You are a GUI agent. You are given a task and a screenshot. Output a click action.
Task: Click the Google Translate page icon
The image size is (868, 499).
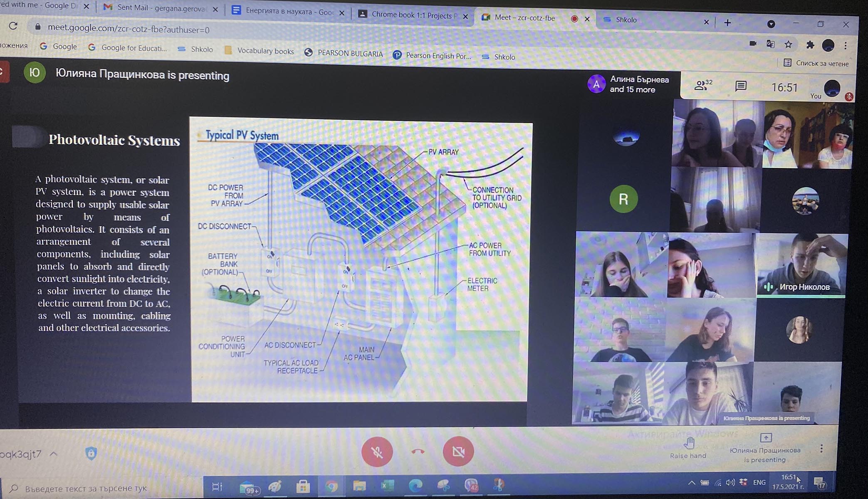770,44
